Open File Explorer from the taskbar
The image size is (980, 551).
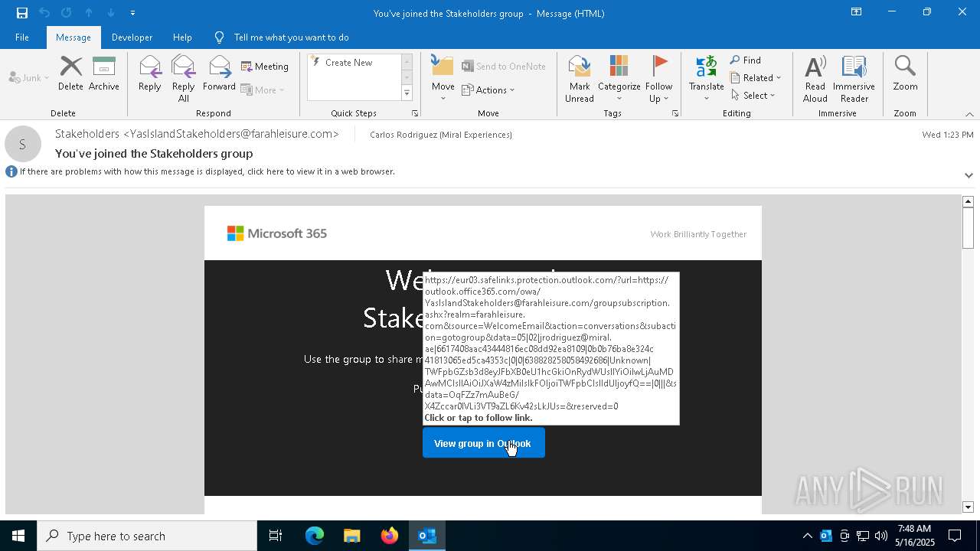click(x=351, y=536)
